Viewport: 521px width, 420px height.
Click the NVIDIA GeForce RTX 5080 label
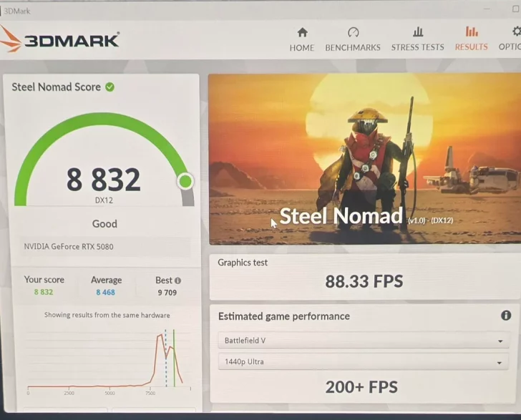click(x=69, y=247)
